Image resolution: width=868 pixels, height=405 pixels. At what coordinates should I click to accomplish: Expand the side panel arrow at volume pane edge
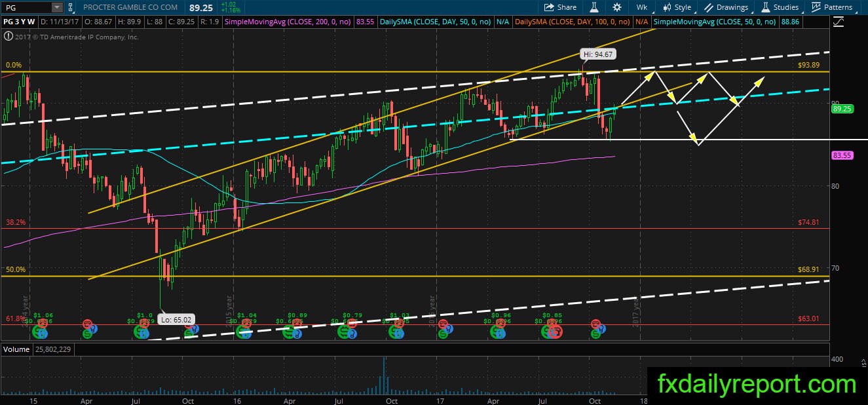[x=864, y=362]
